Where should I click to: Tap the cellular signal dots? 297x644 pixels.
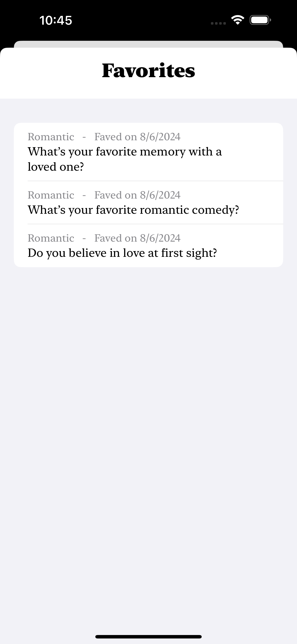tap(218, 23)
